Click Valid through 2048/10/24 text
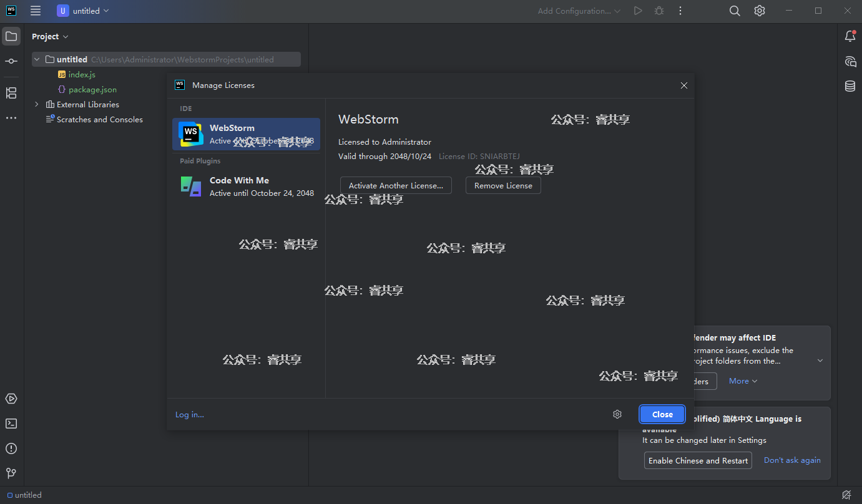This screenshot has width=862, height=504. click(384, 156)
